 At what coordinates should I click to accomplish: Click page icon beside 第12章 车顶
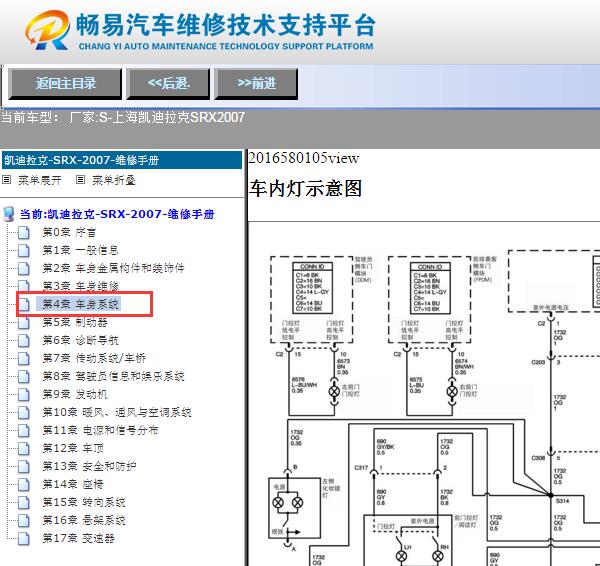[24, 448]
